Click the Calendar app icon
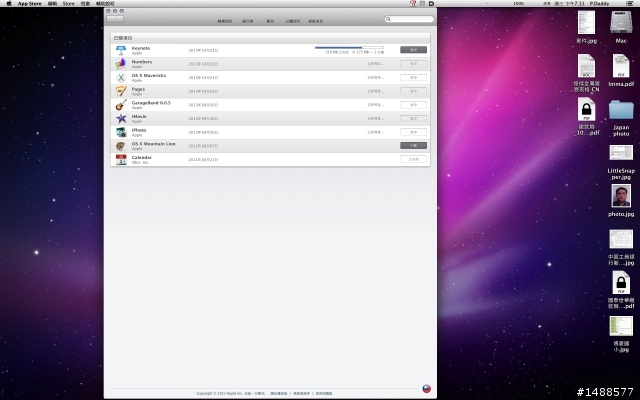The height and width of the screenshot is (400, 640). point(121,160)
